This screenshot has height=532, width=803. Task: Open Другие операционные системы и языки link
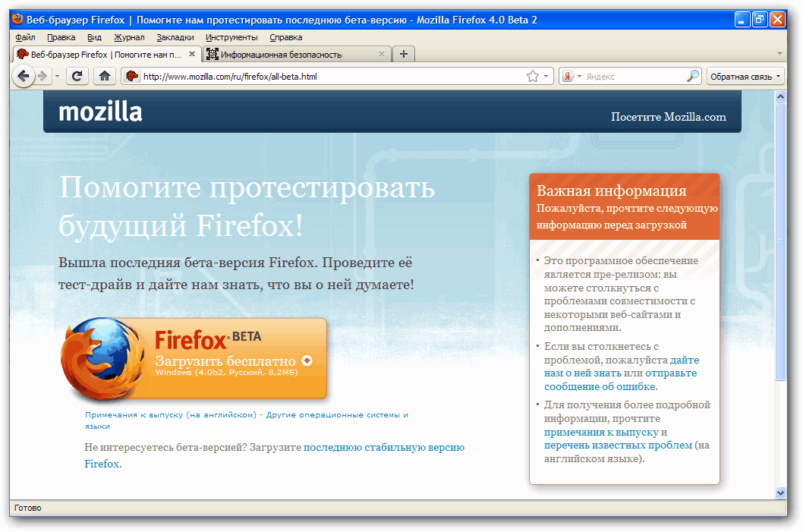pos(247,420)
